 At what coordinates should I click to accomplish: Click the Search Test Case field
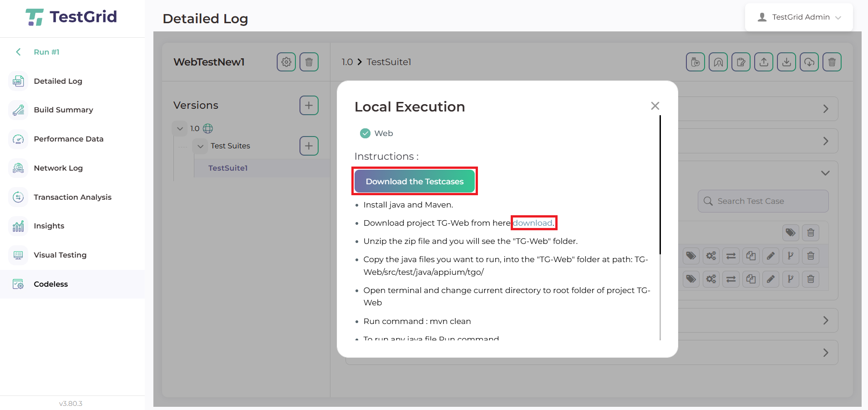[763, 201]
